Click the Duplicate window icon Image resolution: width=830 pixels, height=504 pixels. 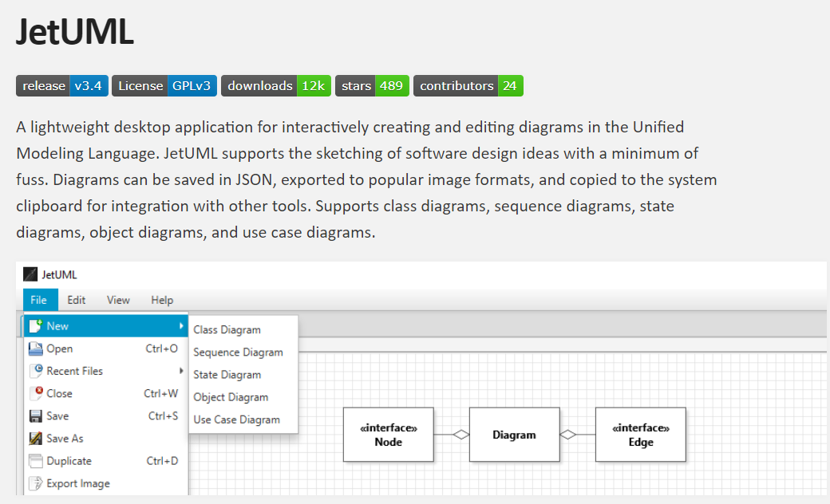point(35,461)
